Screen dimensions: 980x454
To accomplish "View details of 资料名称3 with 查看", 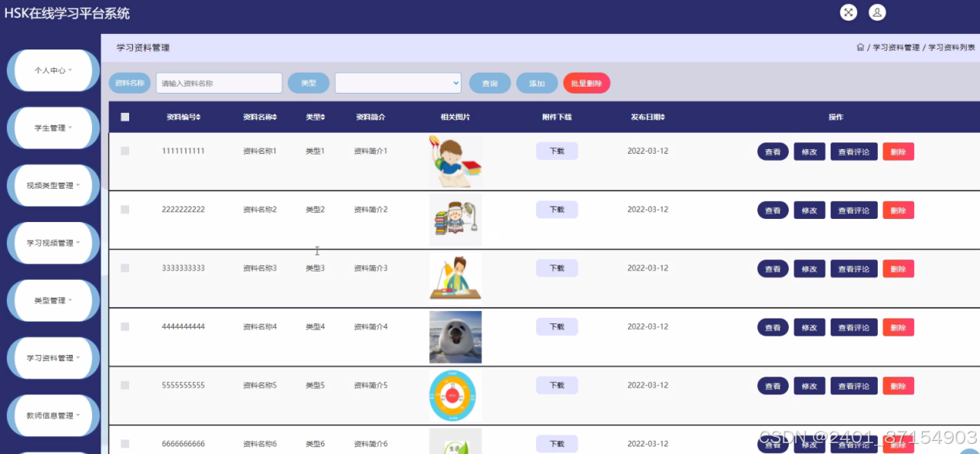I will 773,269.
